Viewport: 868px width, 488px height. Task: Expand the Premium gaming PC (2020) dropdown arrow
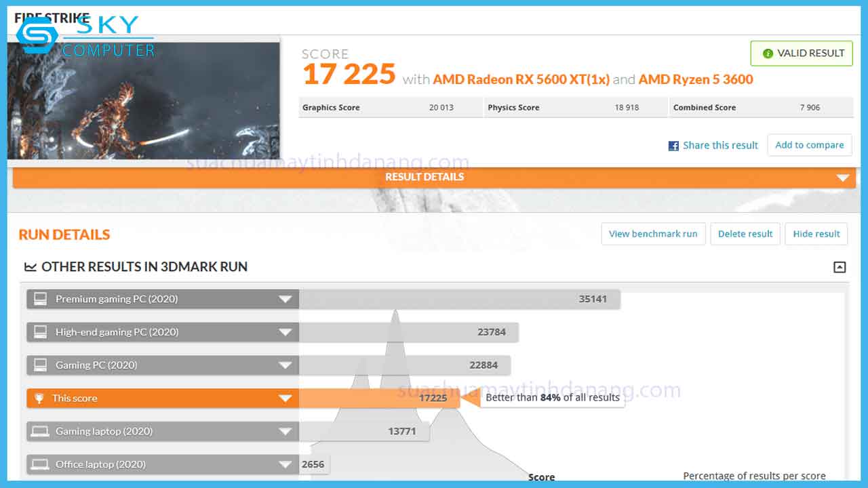(x=285, y=299)
